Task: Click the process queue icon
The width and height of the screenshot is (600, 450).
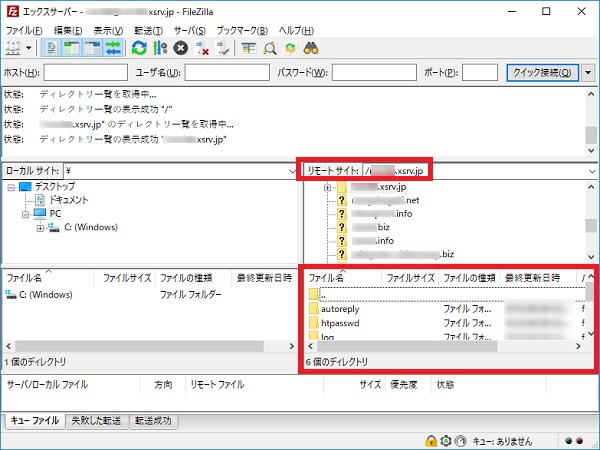Action: (159, 48)
